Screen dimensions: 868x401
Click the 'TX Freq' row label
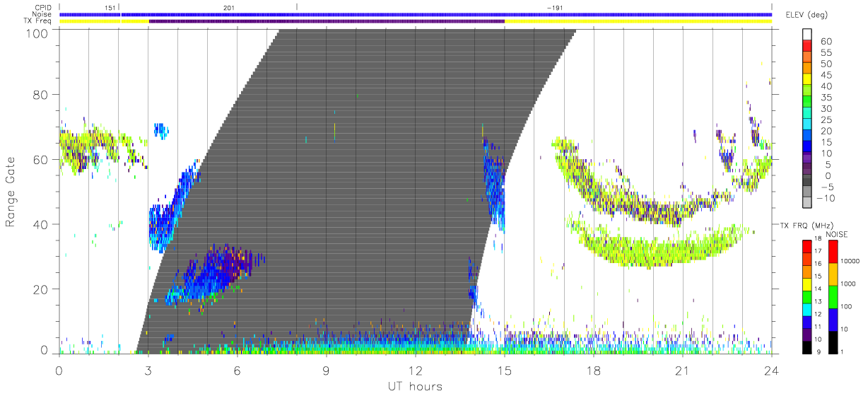37,21
